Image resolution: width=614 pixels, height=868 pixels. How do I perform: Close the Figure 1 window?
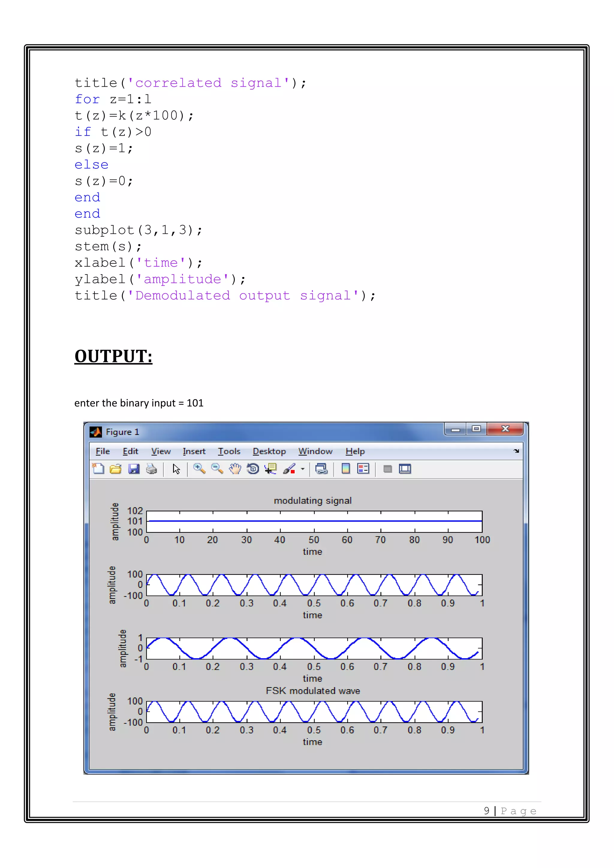[505, 429]
